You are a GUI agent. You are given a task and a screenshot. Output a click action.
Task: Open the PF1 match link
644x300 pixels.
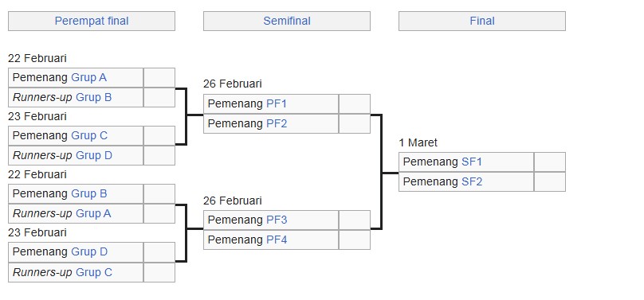277,103
